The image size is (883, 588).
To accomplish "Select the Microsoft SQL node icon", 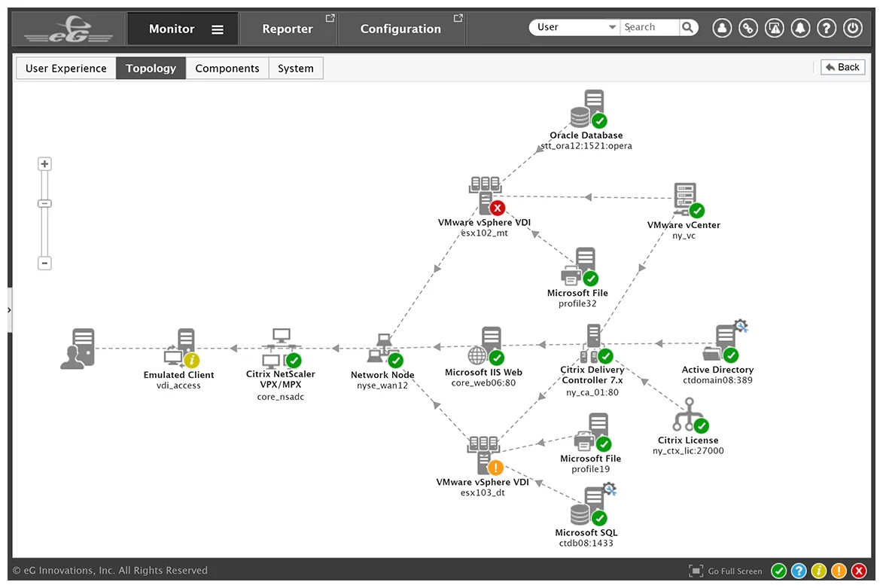I will point(593,504).
